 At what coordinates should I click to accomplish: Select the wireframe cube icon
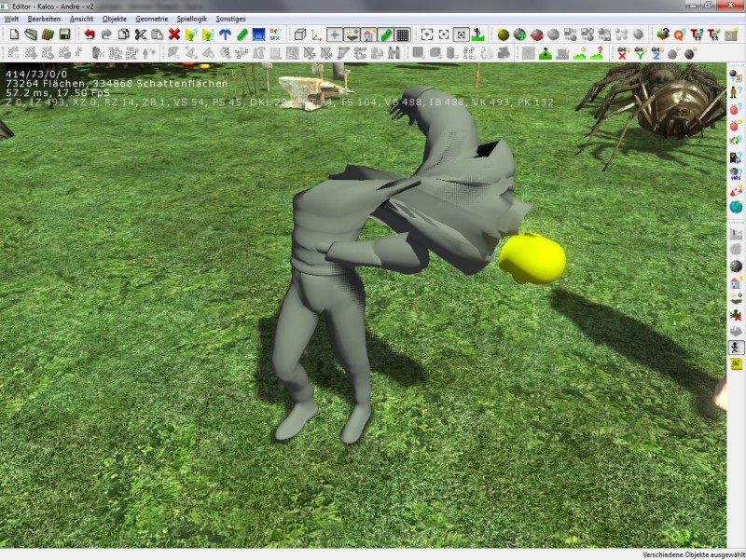pos(300,34)
